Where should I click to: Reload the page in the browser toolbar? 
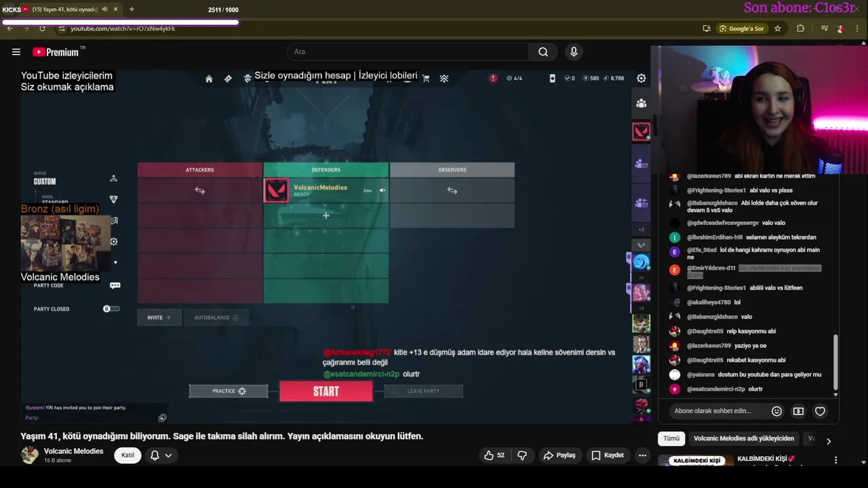coord(42,28)
